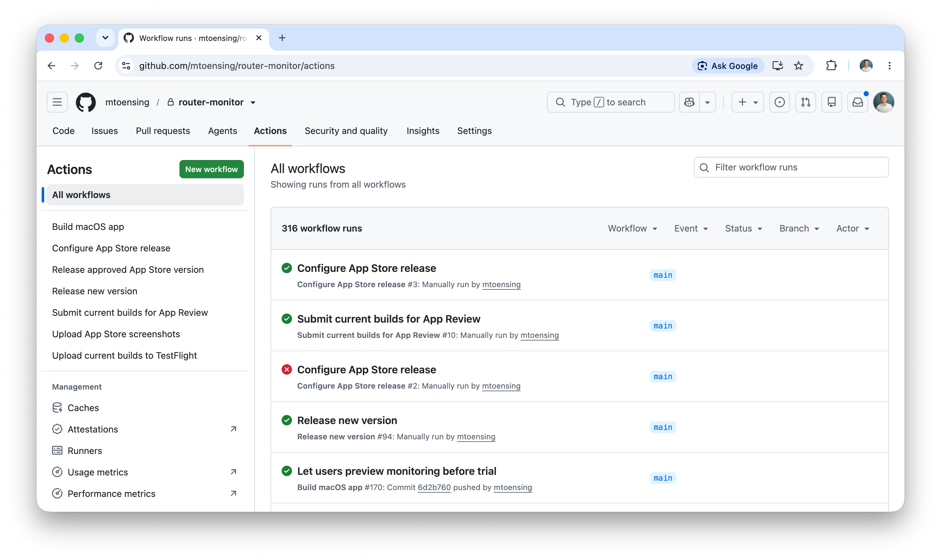Viewport: 941px width, 560px height.
Task: Switch to the Insights tab
Action: pos(423,131)
